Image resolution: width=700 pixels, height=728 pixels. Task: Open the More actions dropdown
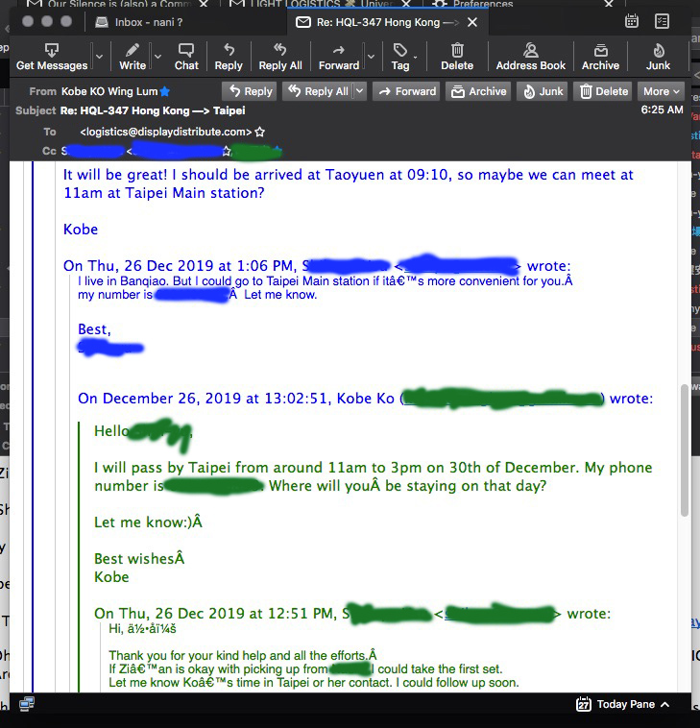pyautogui.click(x=662, y=91)
